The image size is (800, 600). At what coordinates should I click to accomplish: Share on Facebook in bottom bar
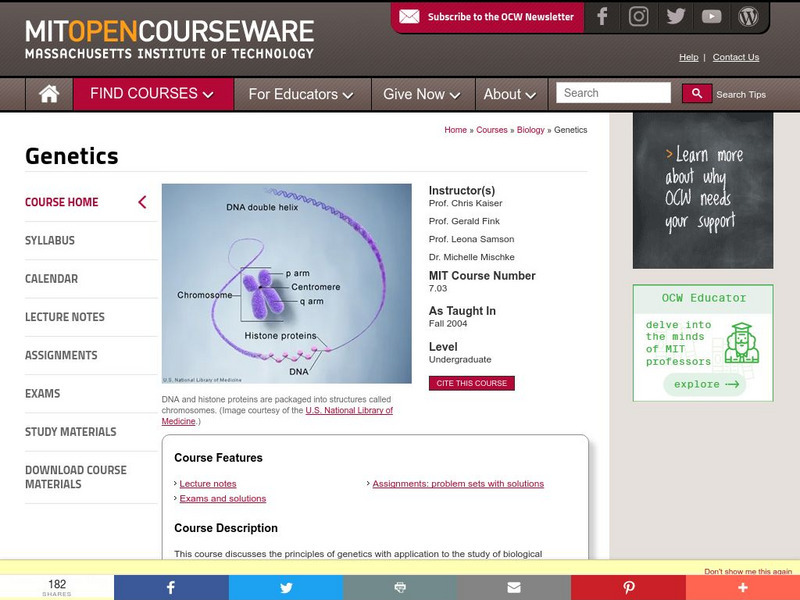171,587
